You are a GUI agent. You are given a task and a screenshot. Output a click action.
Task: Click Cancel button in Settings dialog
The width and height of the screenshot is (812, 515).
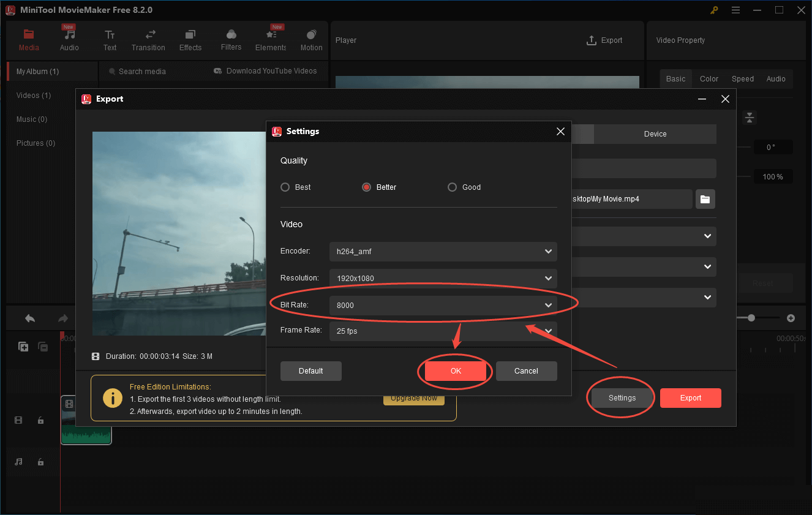[526, 371]
